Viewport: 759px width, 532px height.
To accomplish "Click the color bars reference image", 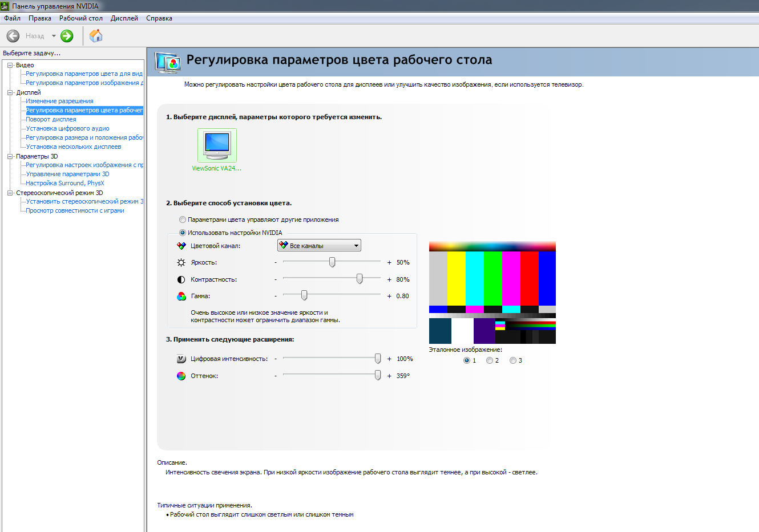I will (x=492, y=293).
